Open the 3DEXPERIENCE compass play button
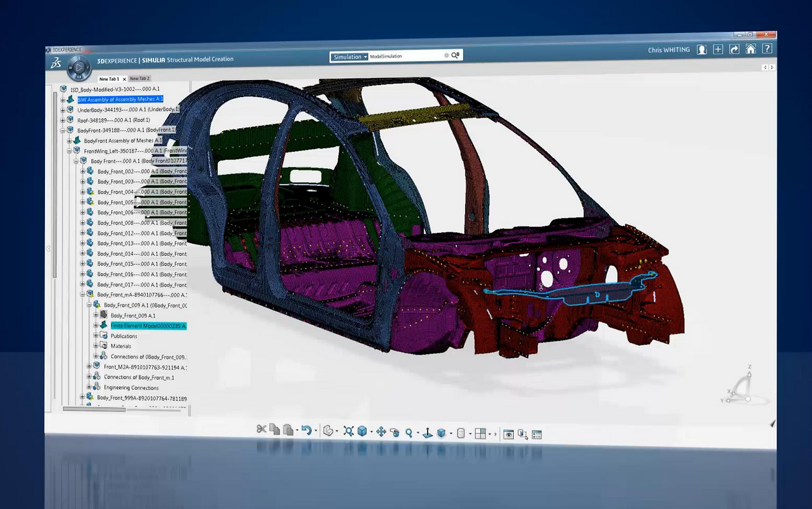This screenshot has height=509, width=812. [x=79, y=67]
